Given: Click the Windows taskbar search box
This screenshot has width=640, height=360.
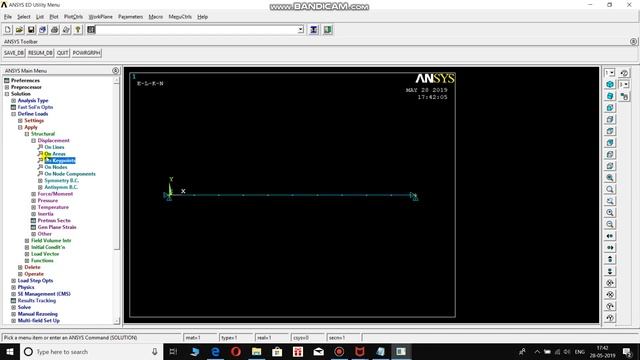Looking at the screenshot, I should point(91,351).
